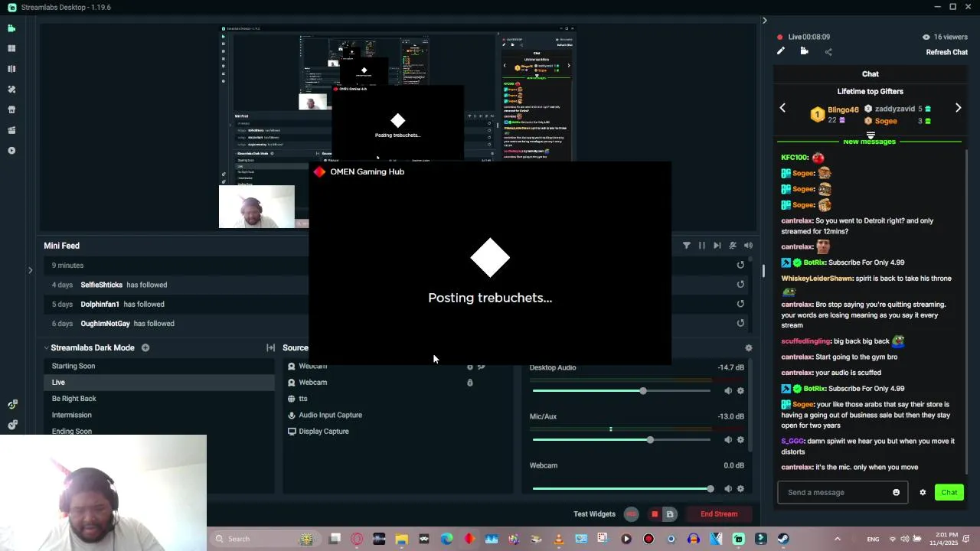
Task: Open Steam from the Windows taskbar
Action: (x=782, y=539)
